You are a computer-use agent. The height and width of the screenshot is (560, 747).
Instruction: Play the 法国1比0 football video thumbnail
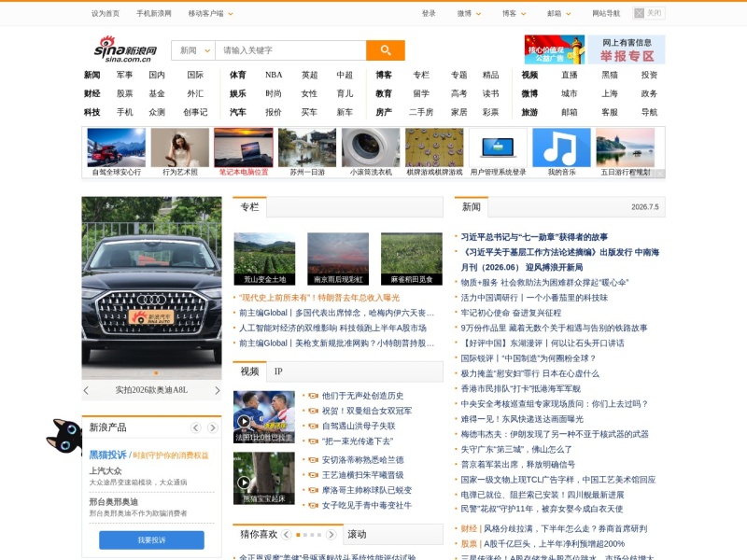click(x=264, y=417)
